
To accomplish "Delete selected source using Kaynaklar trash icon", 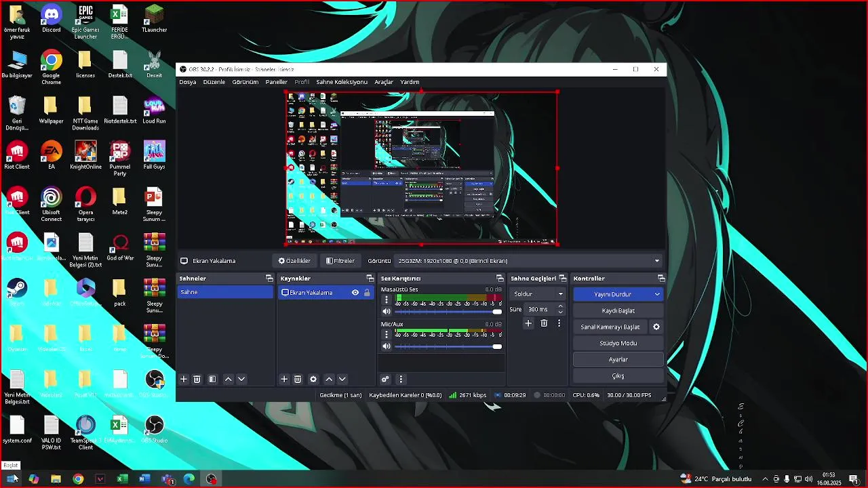I will 298,380.
